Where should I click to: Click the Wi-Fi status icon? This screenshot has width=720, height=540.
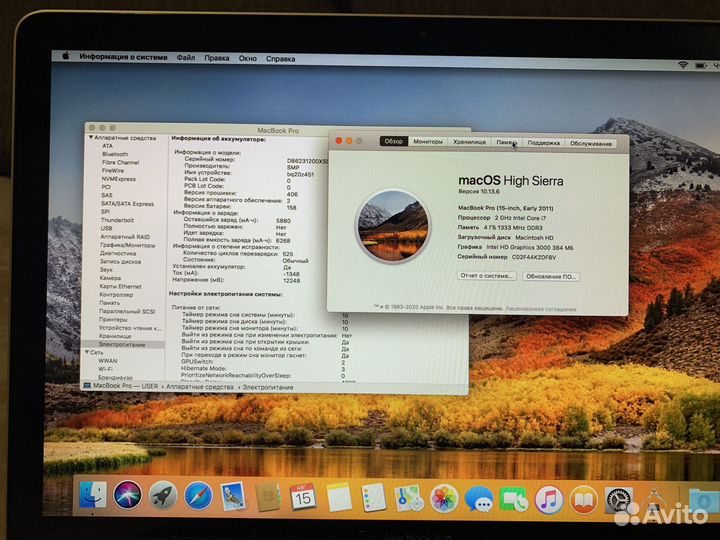click(683, 65)
